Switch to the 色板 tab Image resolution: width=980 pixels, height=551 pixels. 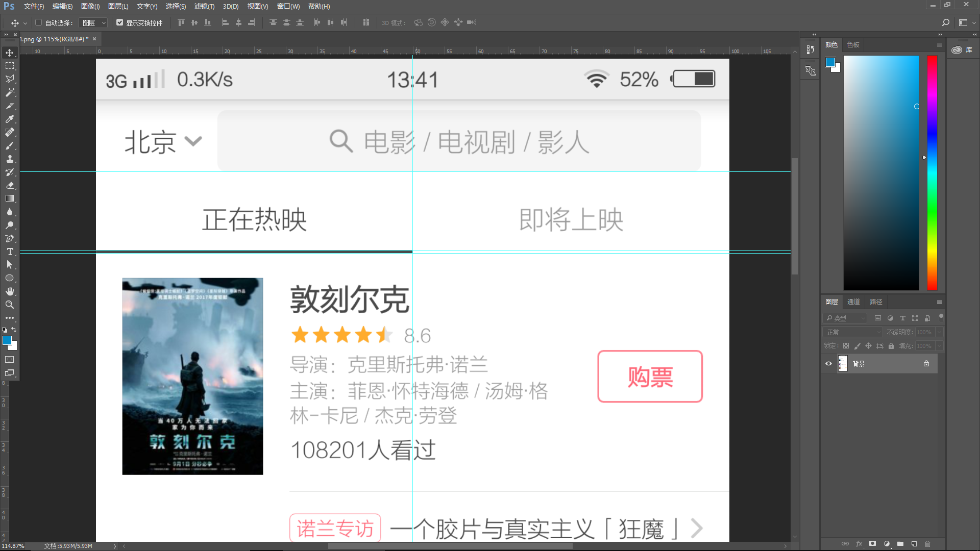[853, 44]
